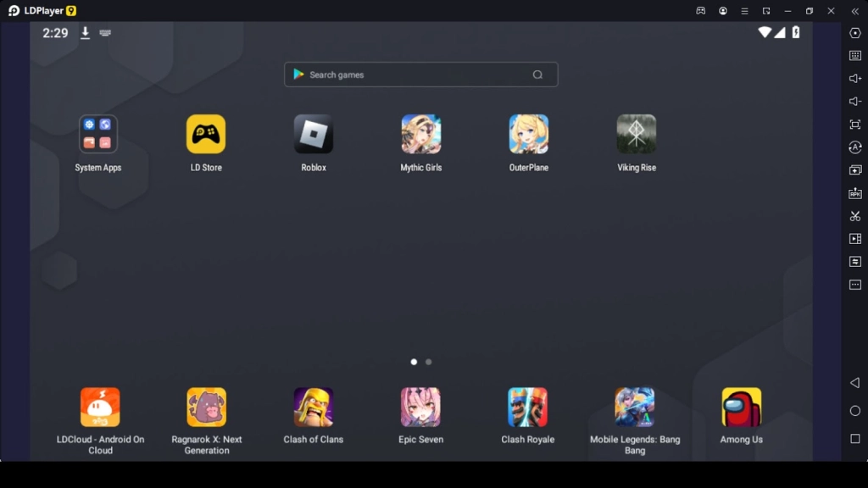Click the "Roblox" label text
Image resolution: width=868 pixels, height=488 pixels.
314,168
